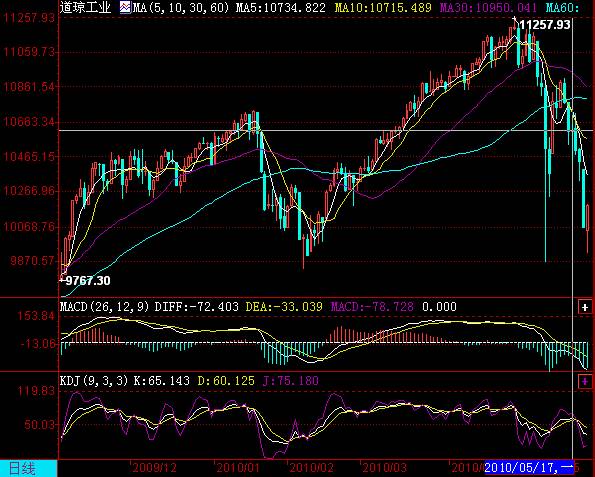Click the 11257.93 high price marker on chart
Viewport: 595px width, 477px height.
[545, 25]
